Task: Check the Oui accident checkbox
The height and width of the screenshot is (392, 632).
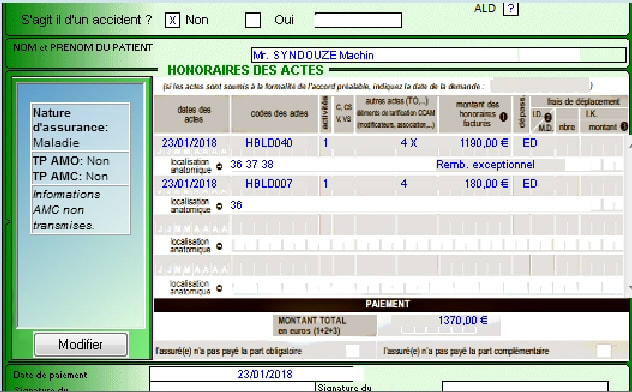Action: (253, 20)
